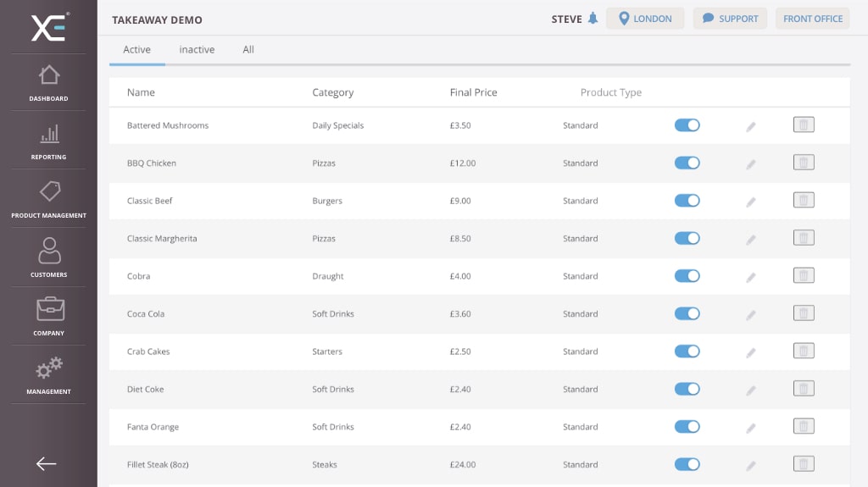Open the London location selector
Image resolution: width=868 pixels, height=487 pixels.
tap(645, 19)
